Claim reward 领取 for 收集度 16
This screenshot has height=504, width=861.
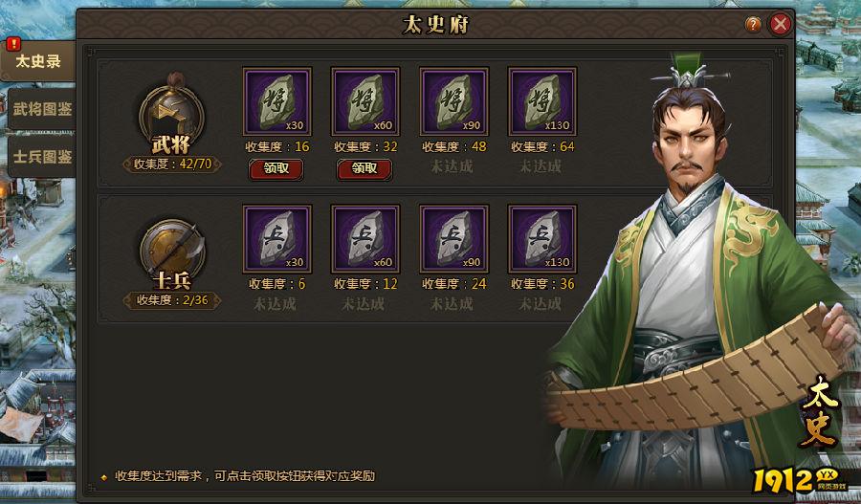[276, 169]
